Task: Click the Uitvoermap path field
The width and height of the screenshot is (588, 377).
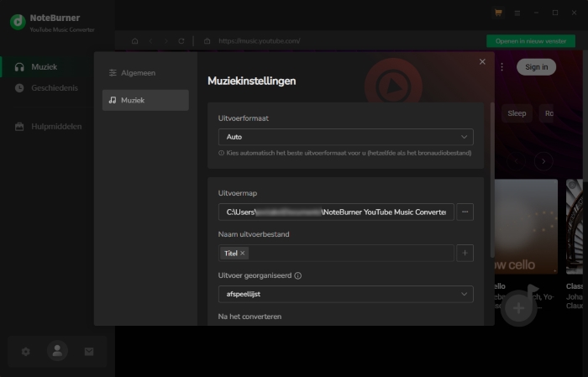Action: 336,212
